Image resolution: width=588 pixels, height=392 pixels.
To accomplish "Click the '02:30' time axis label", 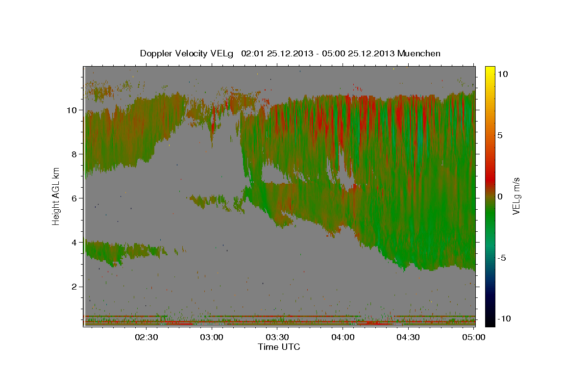I will [147, 337].
